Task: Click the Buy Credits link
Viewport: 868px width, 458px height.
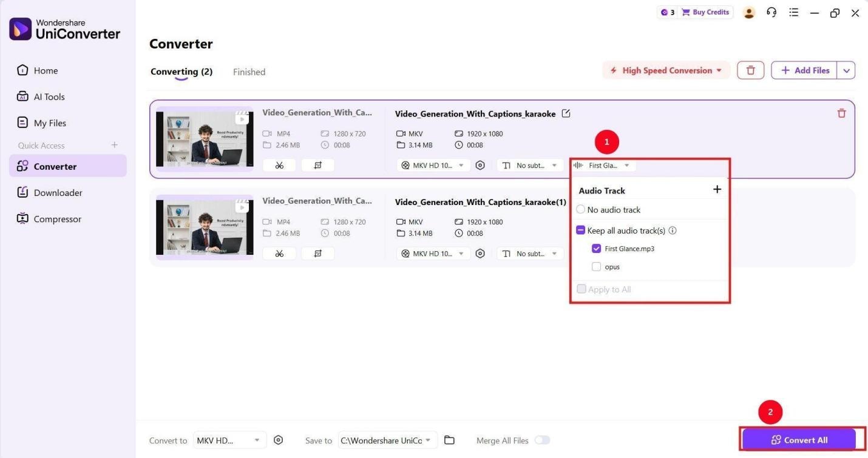Action: tap(710, 12)
